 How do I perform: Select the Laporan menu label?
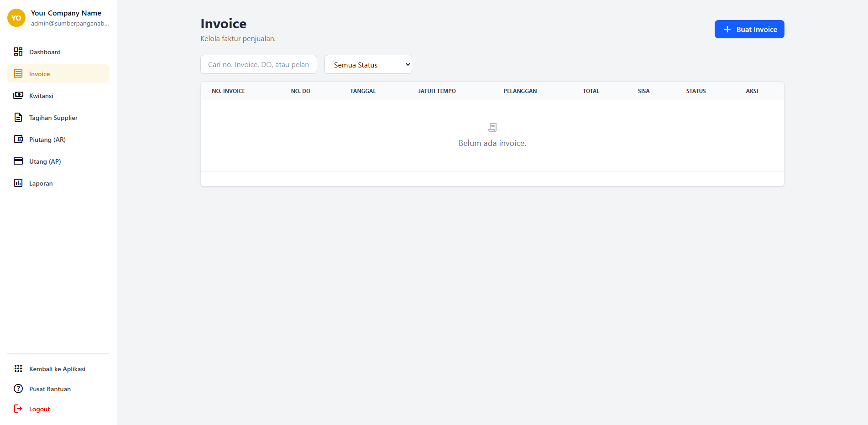[x=41, y=183]
